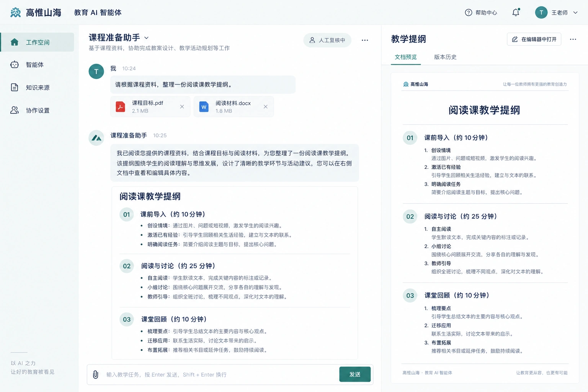The width and height of the screenshot is (588, 392).
Task: Click 阅读与讨论（约 25 分钟）in chat card
Action: [178, 266]
